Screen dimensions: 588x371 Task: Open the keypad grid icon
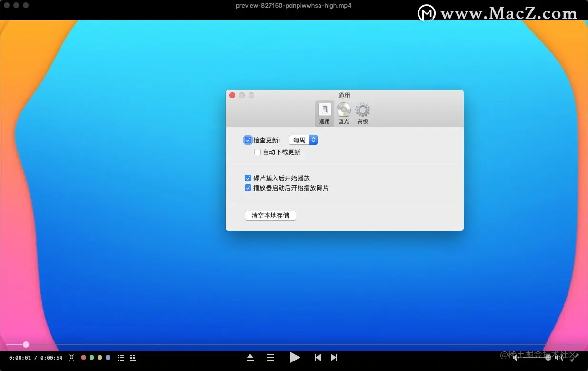click(x=71, y=357)
